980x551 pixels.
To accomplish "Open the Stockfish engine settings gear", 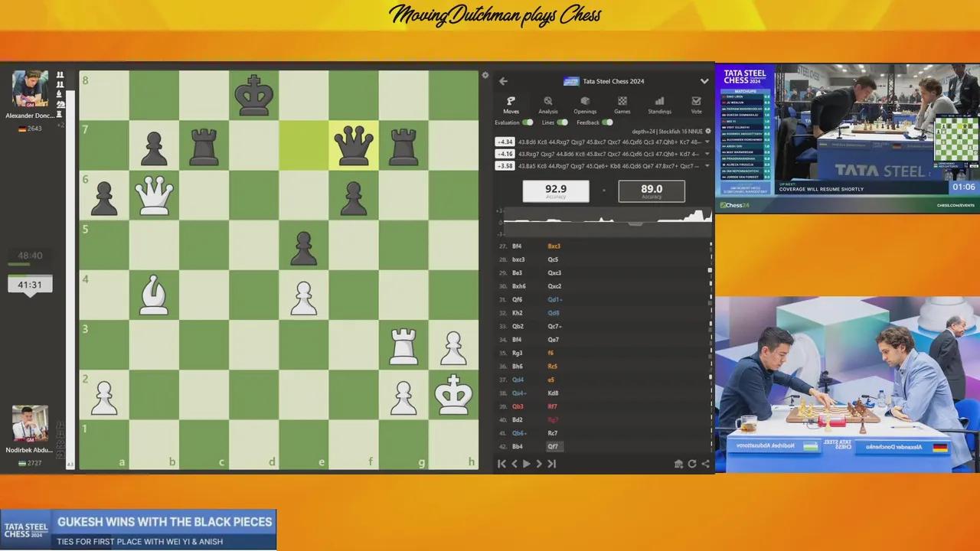I will pos(707,131).
